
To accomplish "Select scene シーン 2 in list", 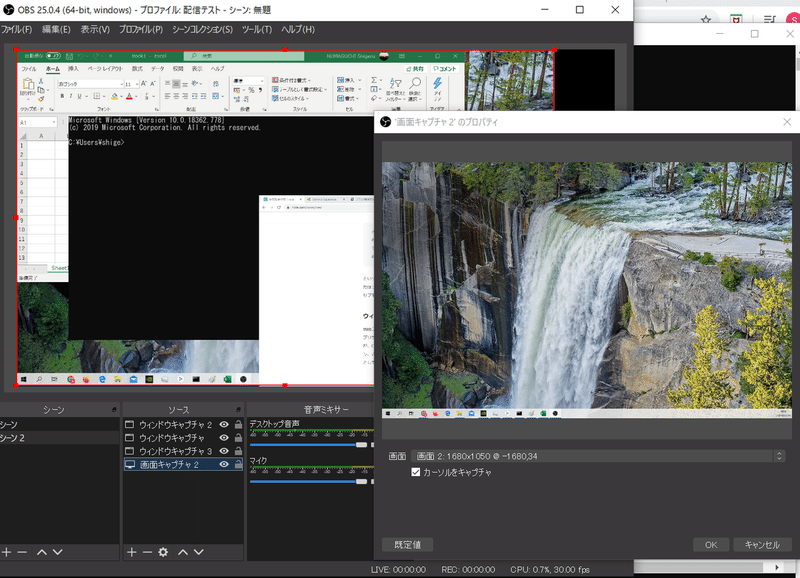I will (x=59, y=438).
